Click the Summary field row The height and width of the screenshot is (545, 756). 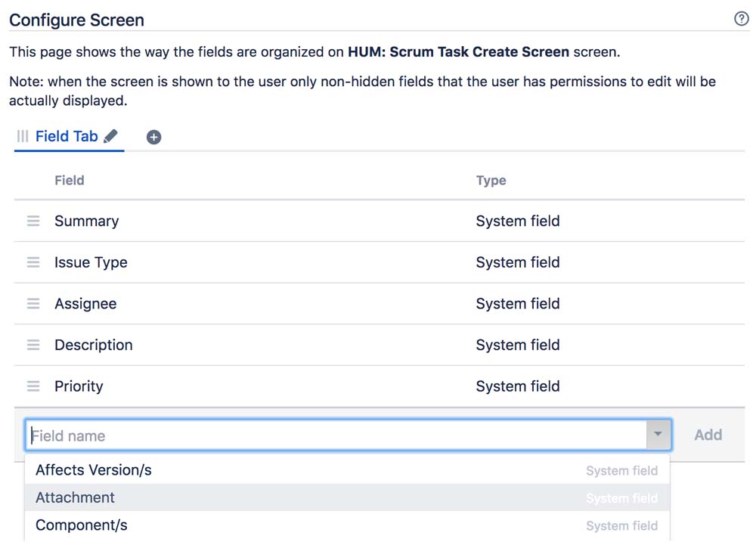[86, 221]
